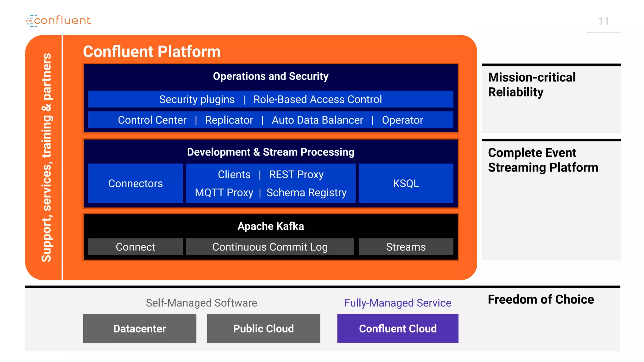Click the Control Center label

(x=152, y=120)
